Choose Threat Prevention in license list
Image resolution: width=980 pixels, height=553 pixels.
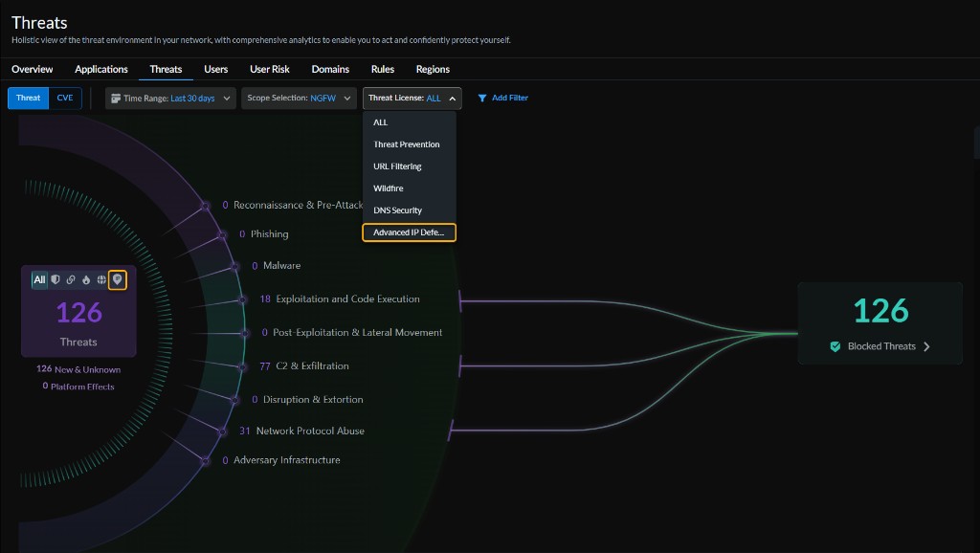click(x=410, y=144)
